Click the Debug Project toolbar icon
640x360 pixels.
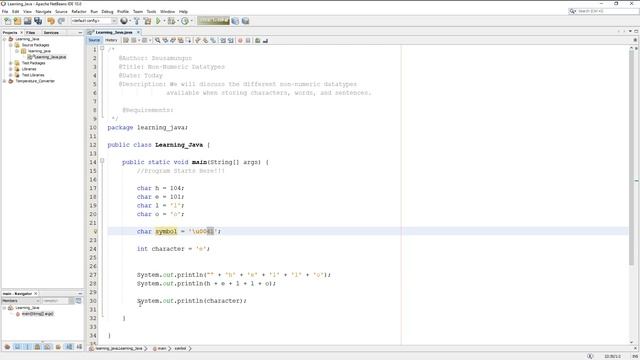click(x=171, y=21)
